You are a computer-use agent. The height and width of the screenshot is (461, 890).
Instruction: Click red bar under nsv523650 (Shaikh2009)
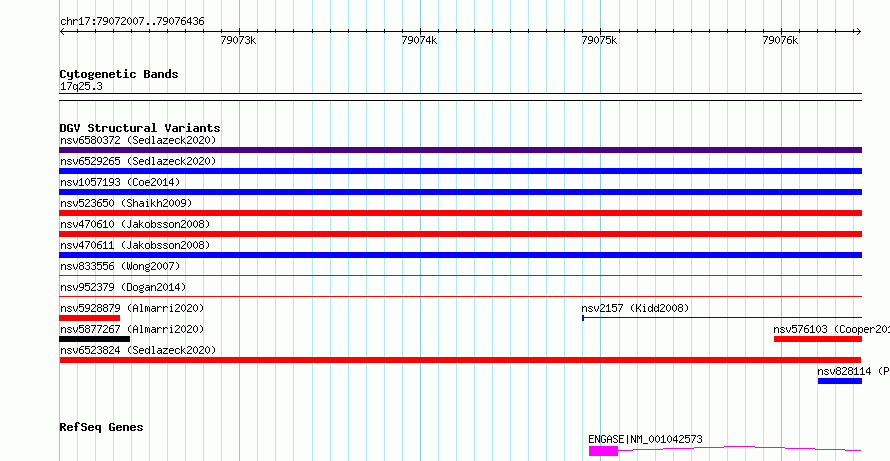tap(460, 213)
